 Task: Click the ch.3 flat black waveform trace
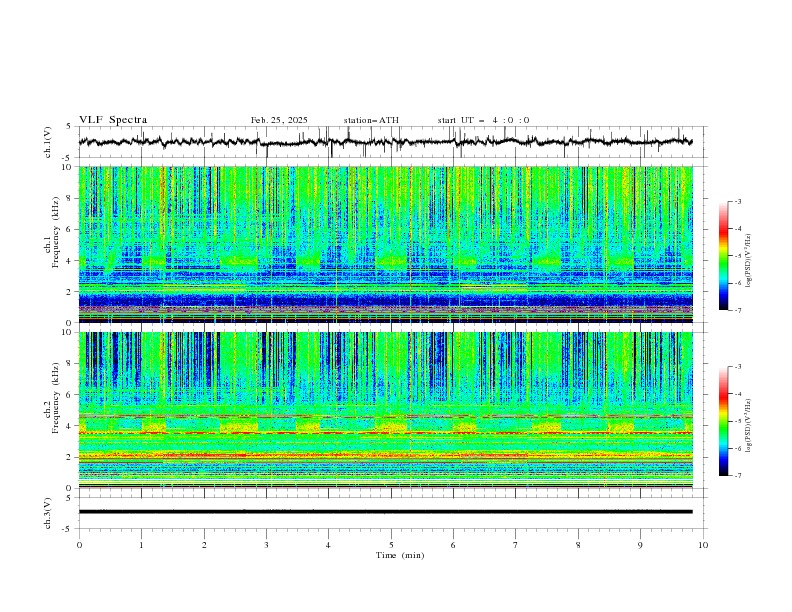point(385,512)
